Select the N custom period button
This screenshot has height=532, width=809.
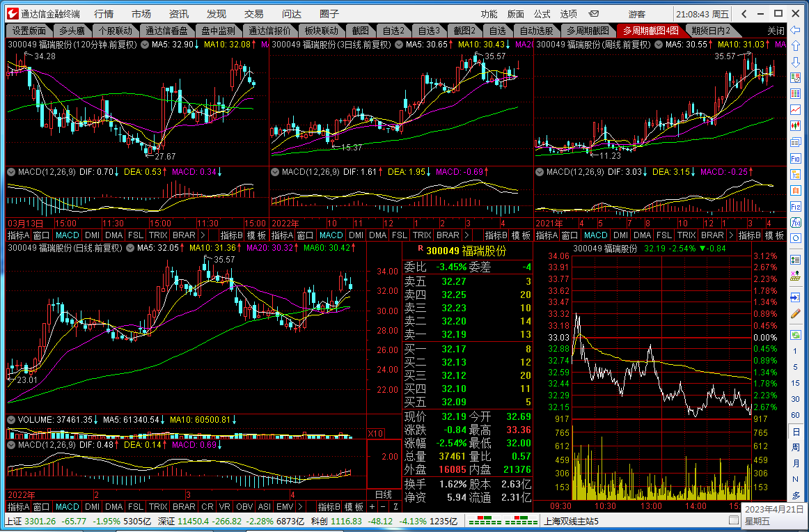click(x=796, y=479)
